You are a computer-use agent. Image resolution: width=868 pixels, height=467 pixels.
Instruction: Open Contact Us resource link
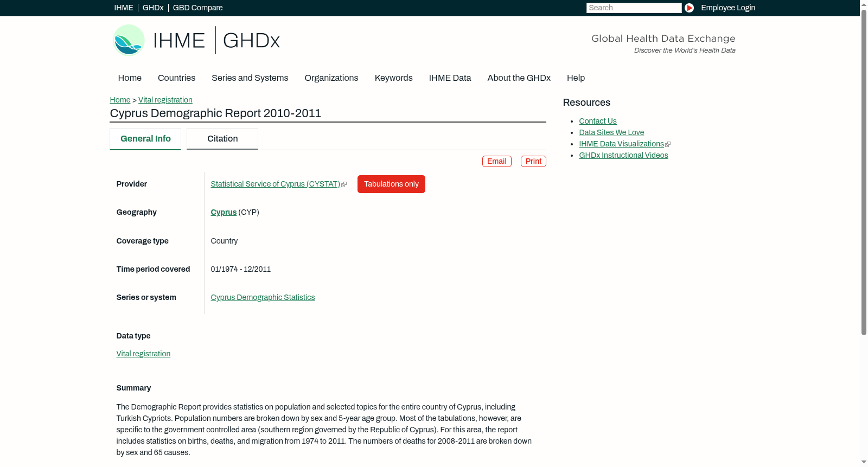point(598,121)
